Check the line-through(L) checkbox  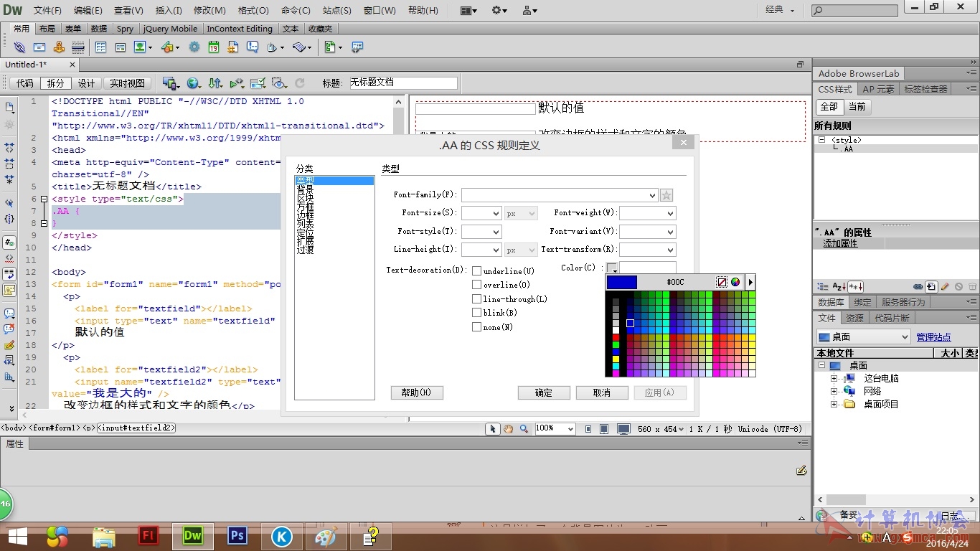pyautogui.click(x=476, y=298)
